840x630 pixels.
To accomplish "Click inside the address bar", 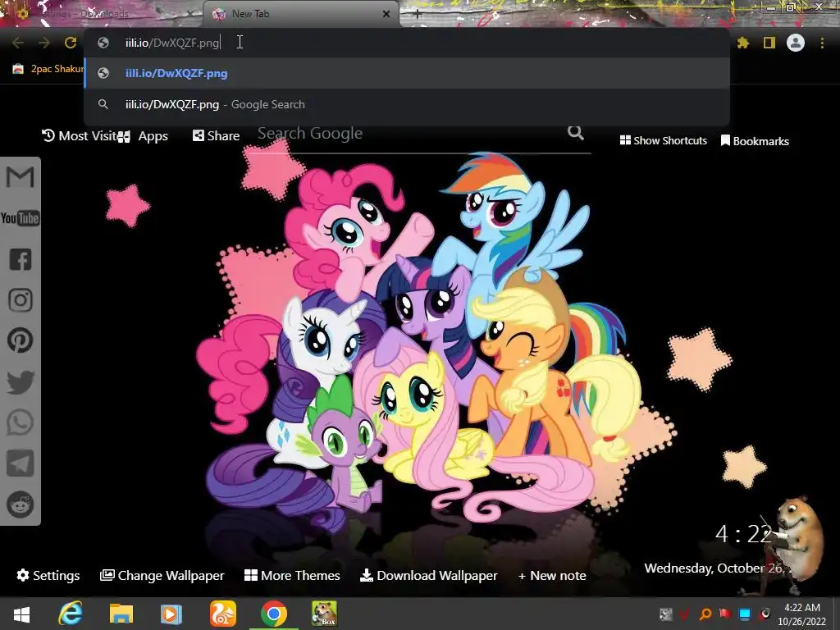I will pyautogui.click(x=407, y=43).
